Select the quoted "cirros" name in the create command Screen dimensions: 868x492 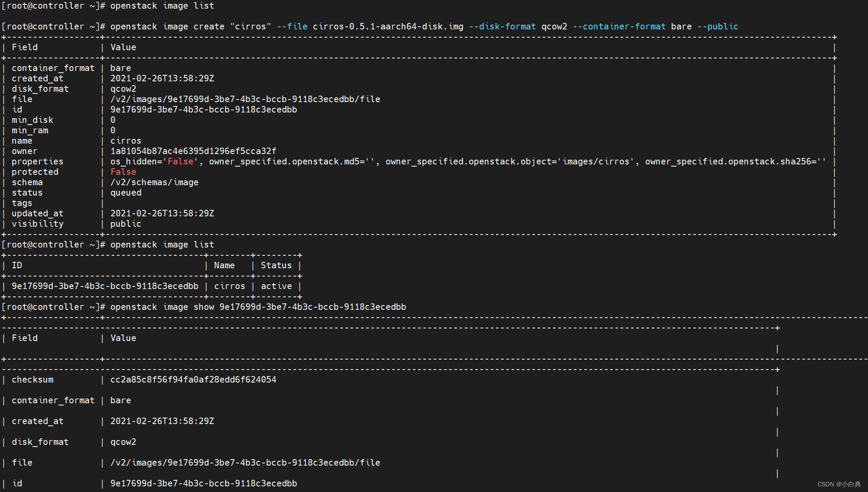251,27
